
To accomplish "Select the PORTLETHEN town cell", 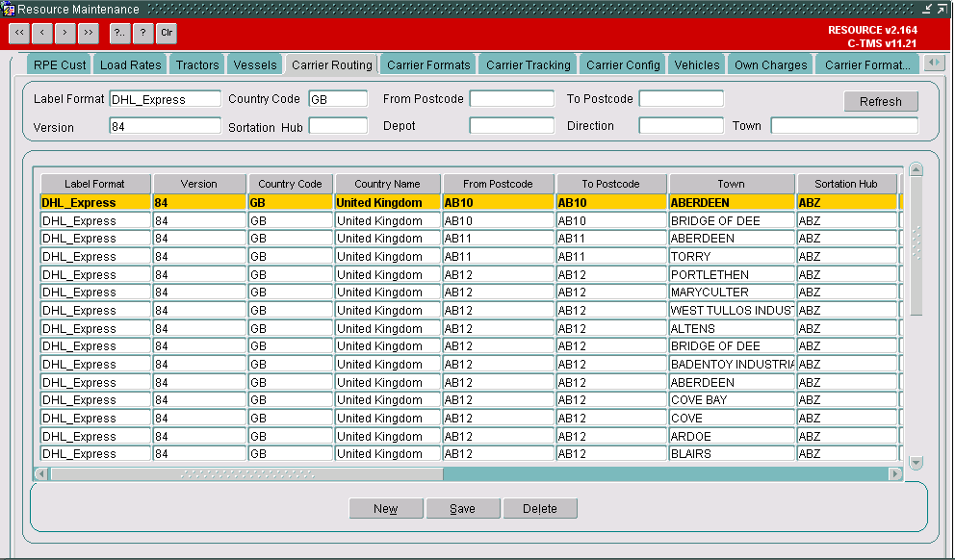I will click(x=732, y=274).
